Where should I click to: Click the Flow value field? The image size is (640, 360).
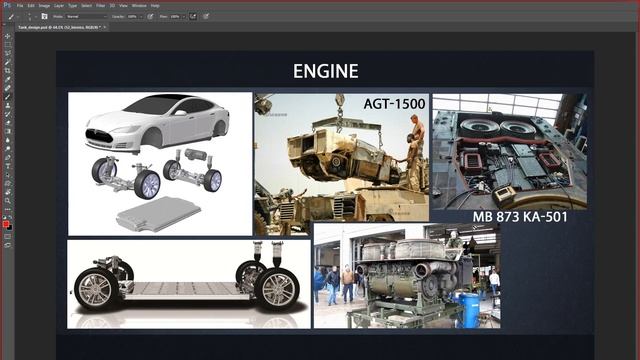[175, 17]
